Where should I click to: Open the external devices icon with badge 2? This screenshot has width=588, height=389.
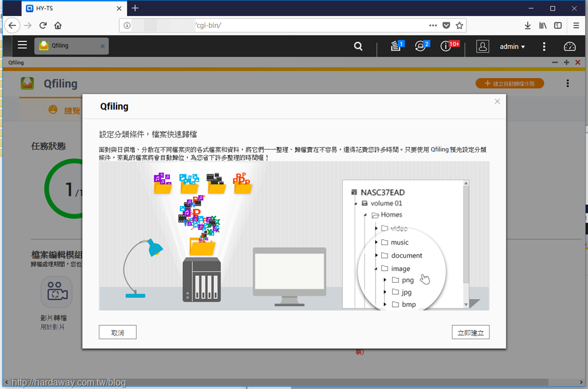(x=421, y=46)
